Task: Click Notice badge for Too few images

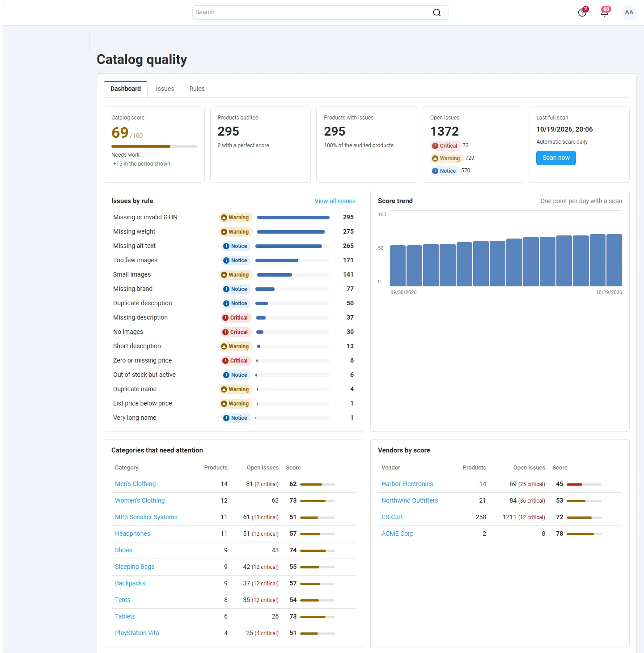Action: 236,260
